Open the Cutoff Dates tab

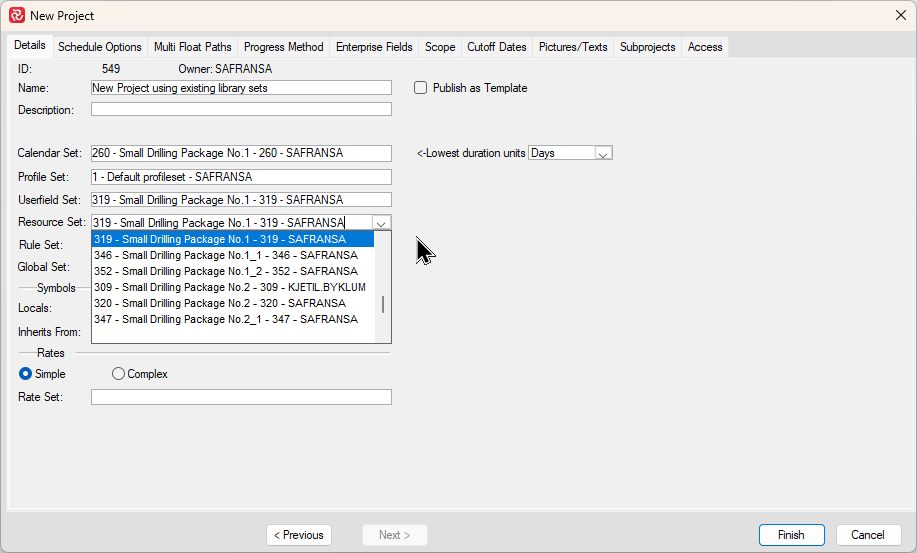tap(496, 47)
